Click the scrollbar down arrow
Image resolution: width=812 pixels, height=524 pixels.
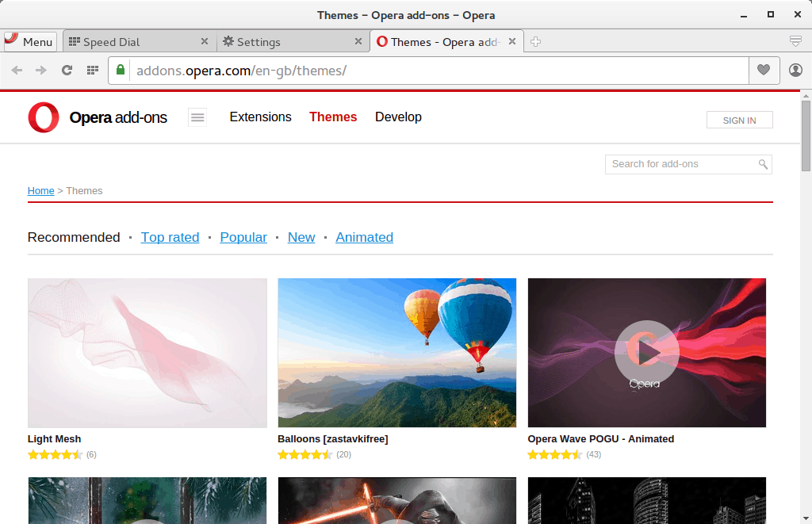(806, 518)
